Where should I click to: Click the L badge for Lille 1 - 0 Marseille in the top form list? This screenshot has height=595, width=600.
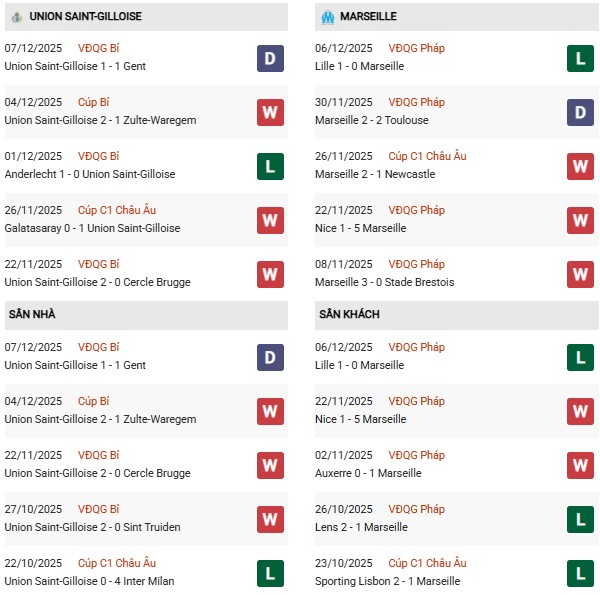point(581,59)
